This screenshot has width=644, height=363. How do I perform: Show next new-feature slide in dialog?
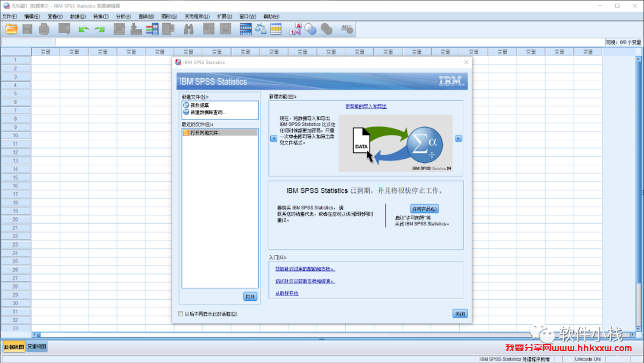pyautogui.click(x=459, y=139)
